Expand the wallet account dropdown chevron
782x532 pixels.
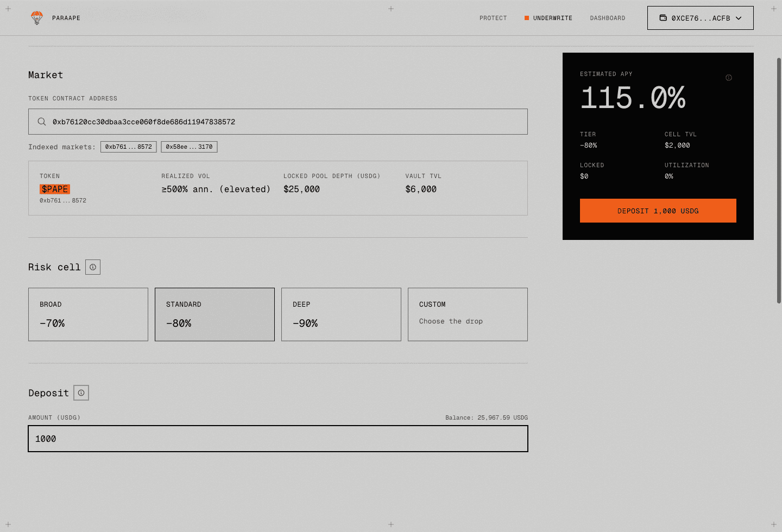[x=739, y=18]
